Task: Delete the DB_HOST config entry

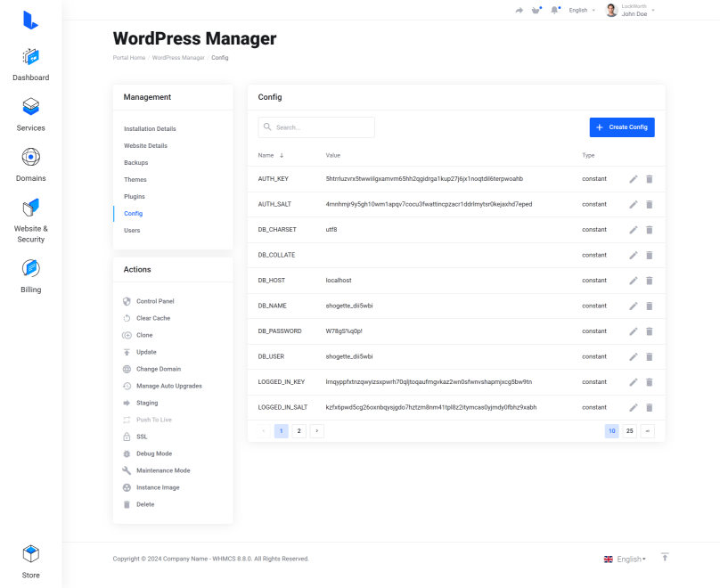Action: pos(650,281)
